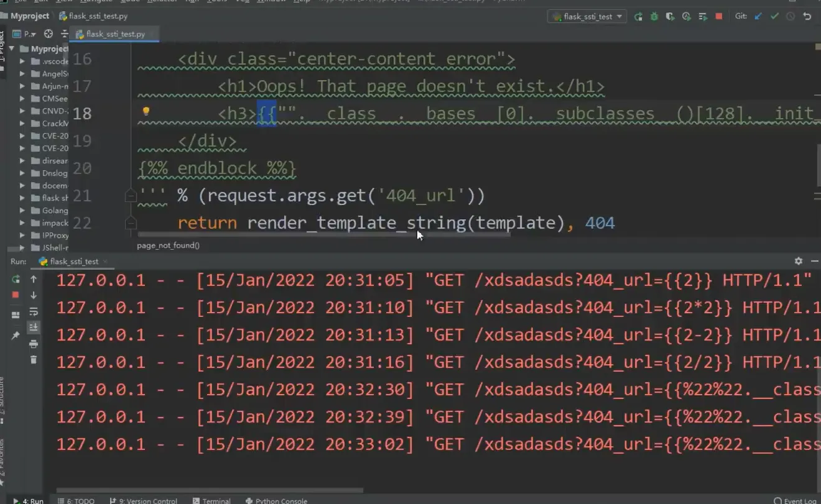The image size is (821, 504).
Task: Open the 6: TODO tool window tab
Action: [x=76, y=500]
